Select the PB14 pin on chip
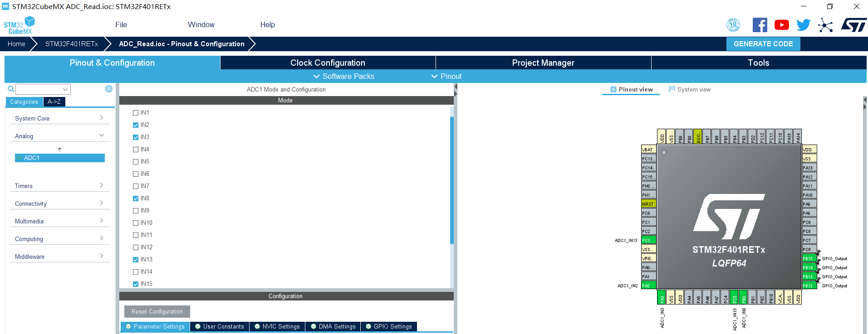 click(809, 267)
